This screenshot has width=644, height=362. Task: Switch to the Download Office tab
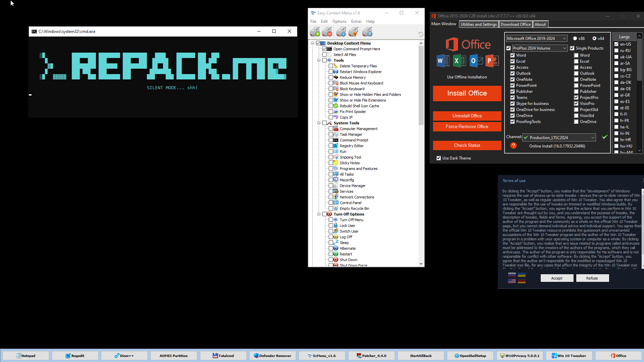coord(516,24)
